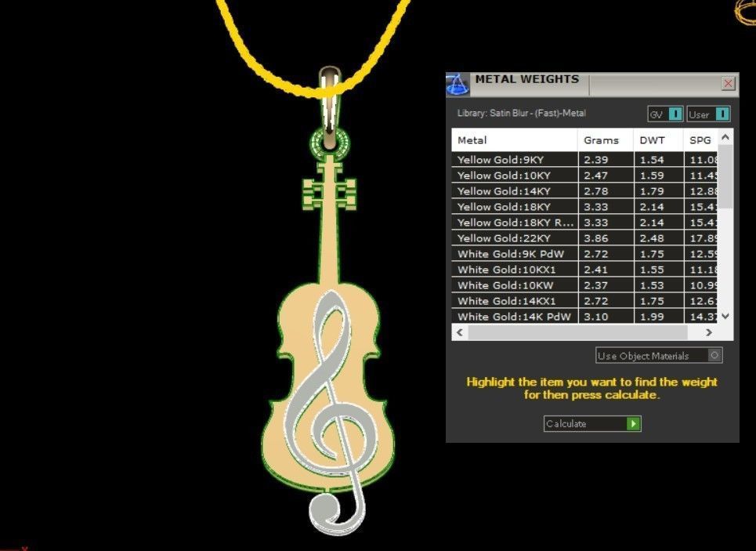The image size is (756, 551).
Task: Click the green Calculate play button
Action: [633, 423]
